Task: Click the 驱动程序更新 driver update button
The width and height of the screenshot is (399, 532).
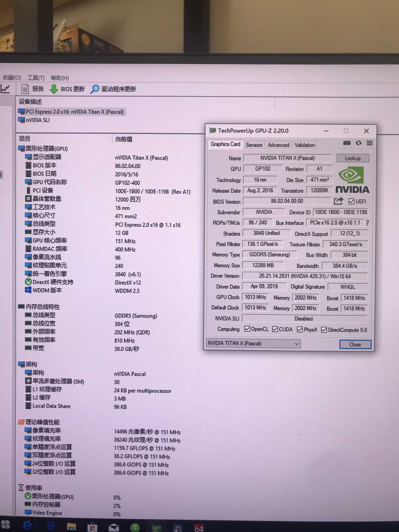Action: click(x=113, y=89)
